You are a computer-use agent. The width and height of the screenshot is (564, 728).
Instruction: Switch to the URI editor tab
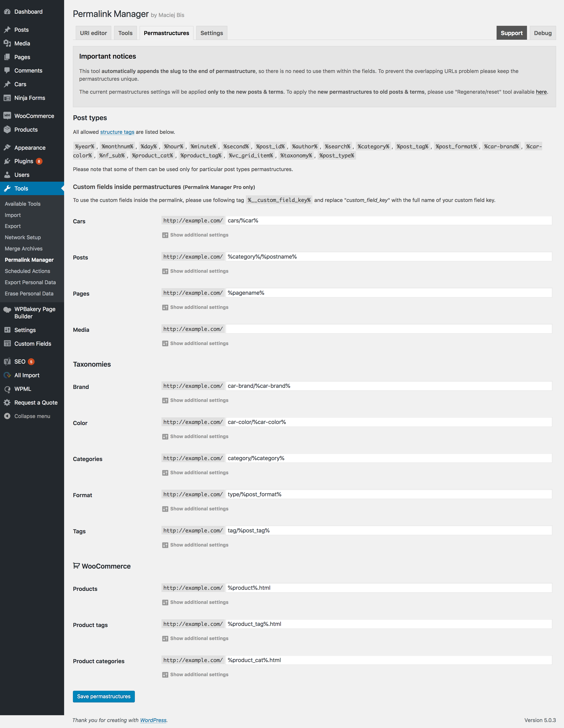(93, 33)
